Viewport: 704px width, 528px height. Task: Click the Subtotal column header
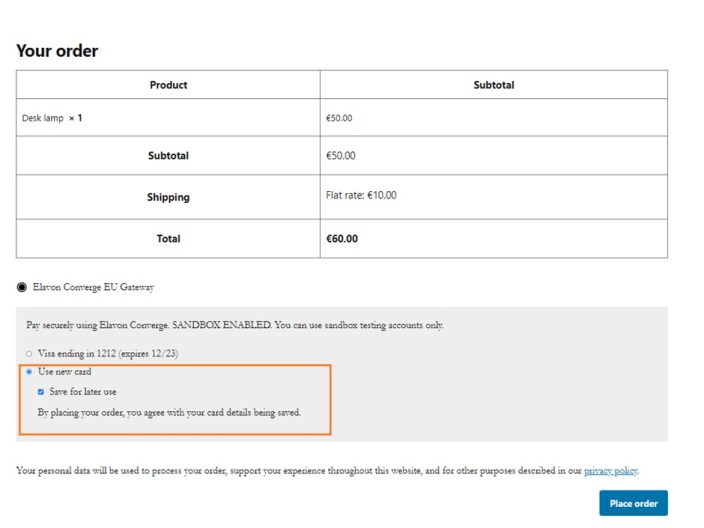494,85
